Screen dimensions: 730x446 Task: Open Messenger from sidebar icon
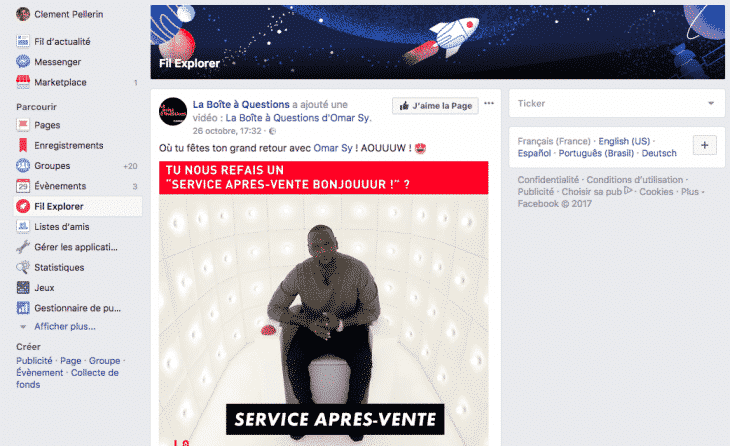[23, 61]
